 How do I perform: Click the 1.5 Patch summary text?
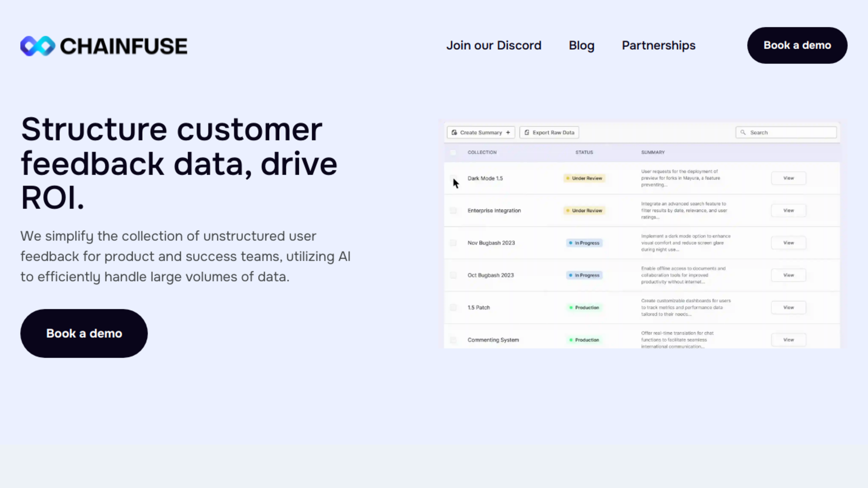[x=686, y=307]
